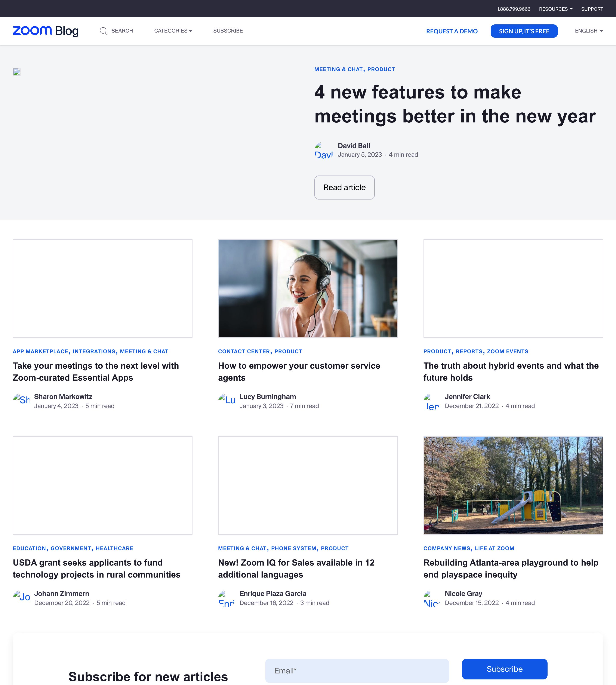Click the Zoom Events category tag
Screen dimensions: 616x685
(x=507, y=351)
